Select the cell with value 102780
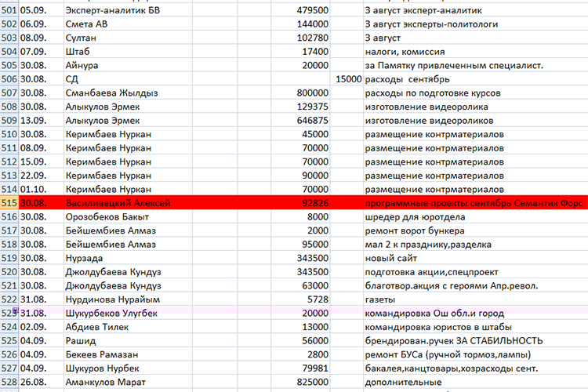 (x=307, y=38)
